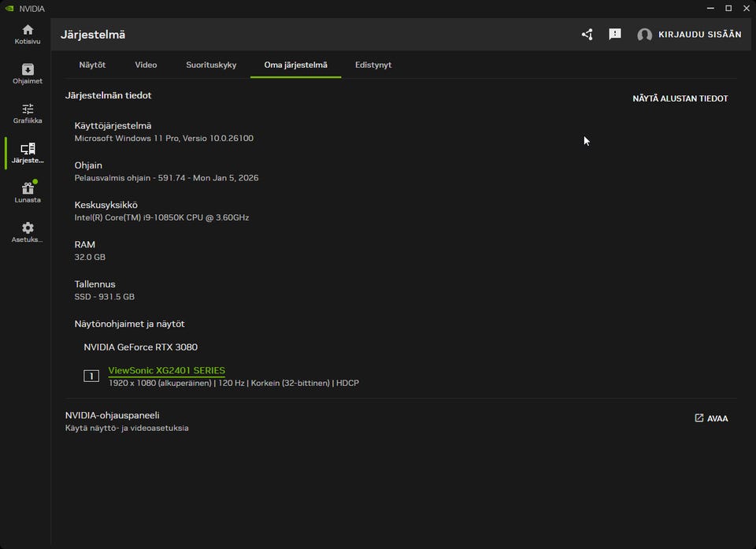Viewport: 756px width, 549px height.
Task: Open NVIDIA control panel with AVAA
Action: click(711, 418)
